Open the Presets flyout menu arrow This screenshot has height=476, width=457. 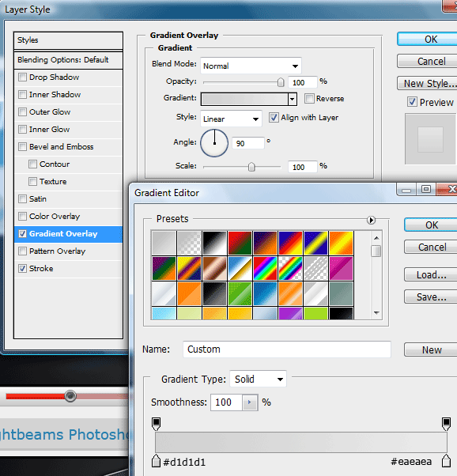371,220
